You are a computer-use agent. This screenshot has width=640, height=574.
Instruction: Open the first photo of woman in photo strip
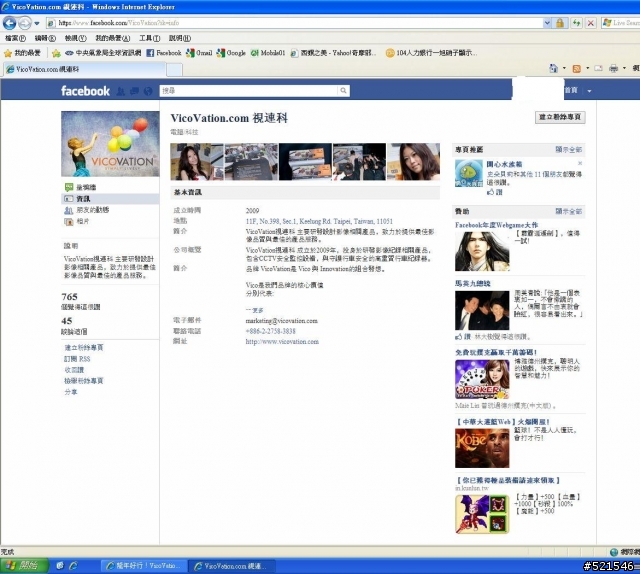197,162
